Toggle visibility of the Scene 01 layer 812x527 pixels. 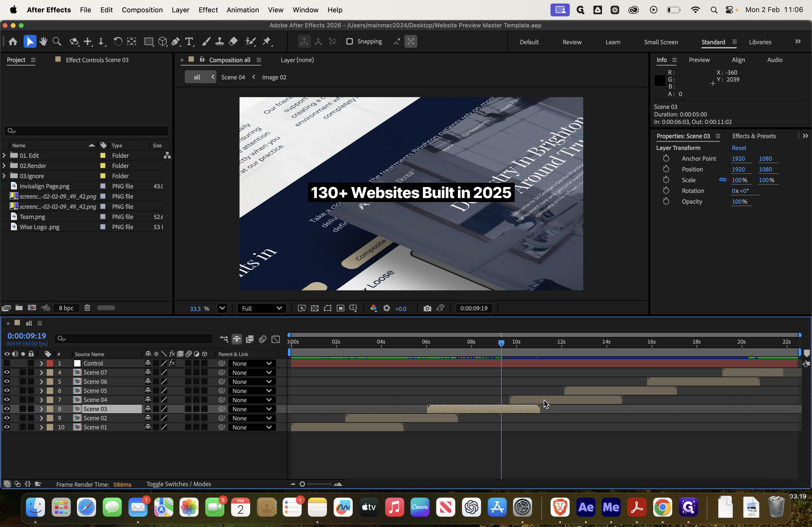coord(6,427)
